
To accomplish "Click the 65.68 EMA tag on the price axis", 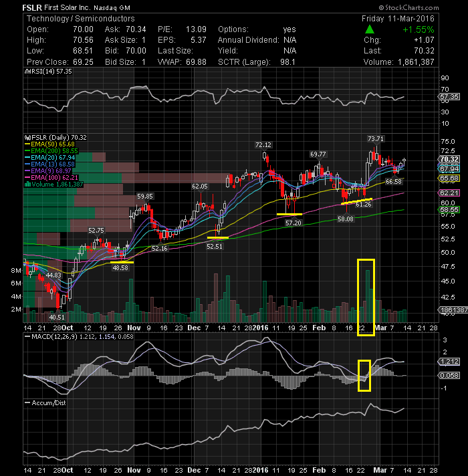I will click(449, 178).
